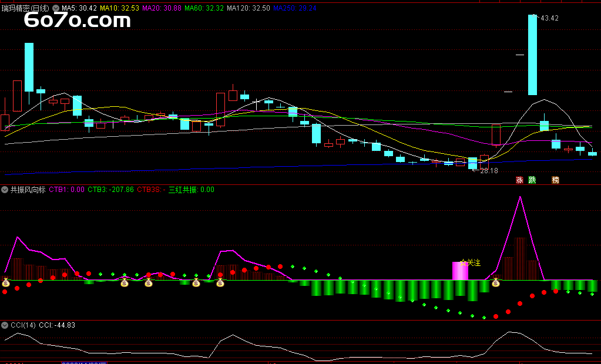Click the 共振风向标 indicator name
601x364 pixels.
[x=28, y=190]
